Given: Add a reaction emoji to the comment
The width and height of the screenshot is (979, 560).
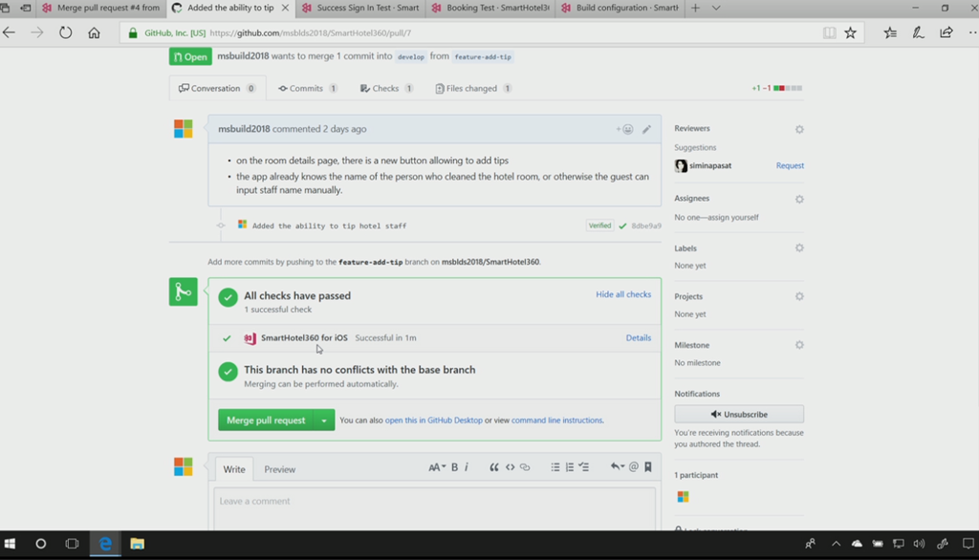Looking at the screenshot, I should click(x=625, y=129).
